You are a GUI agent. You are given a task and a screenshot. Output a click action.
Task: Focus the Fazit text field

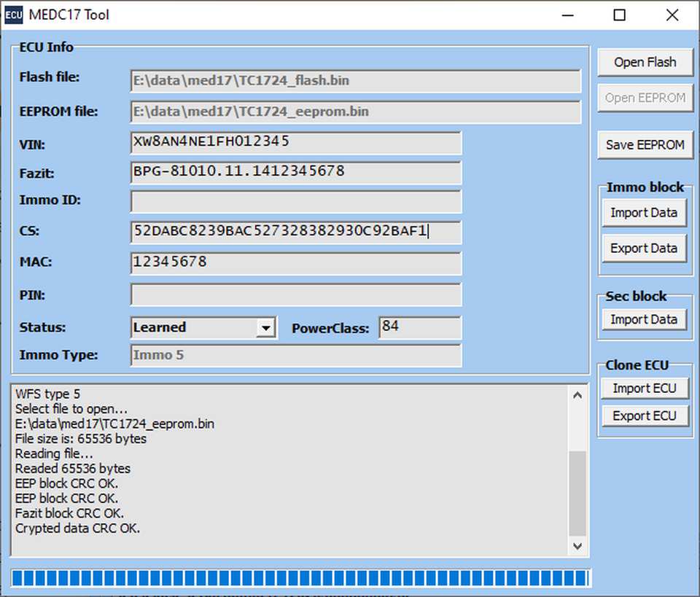[x=295, y=173]
